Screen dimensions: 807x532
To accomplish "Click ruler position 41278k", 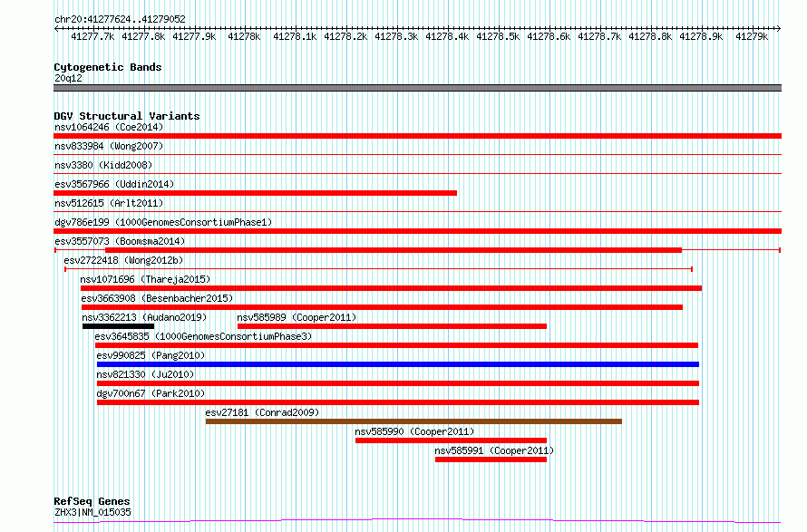I will click(x=244, y=36).
